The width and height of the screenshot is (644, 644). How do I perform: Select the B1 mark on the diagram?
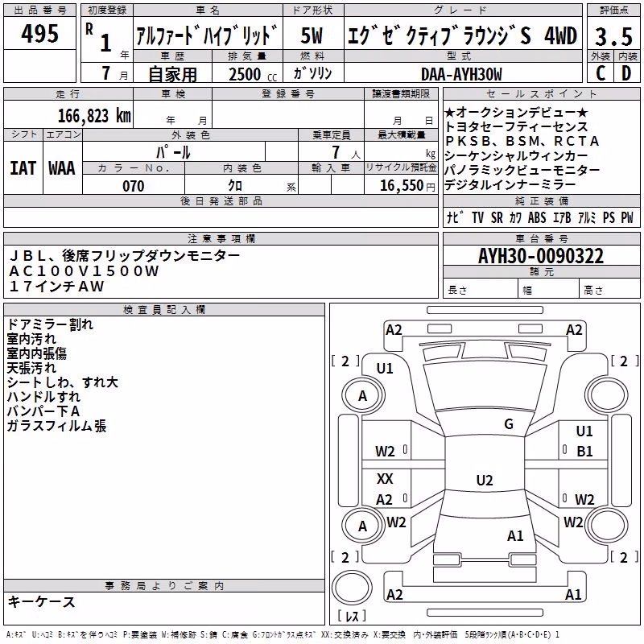(x=584, y=452)
